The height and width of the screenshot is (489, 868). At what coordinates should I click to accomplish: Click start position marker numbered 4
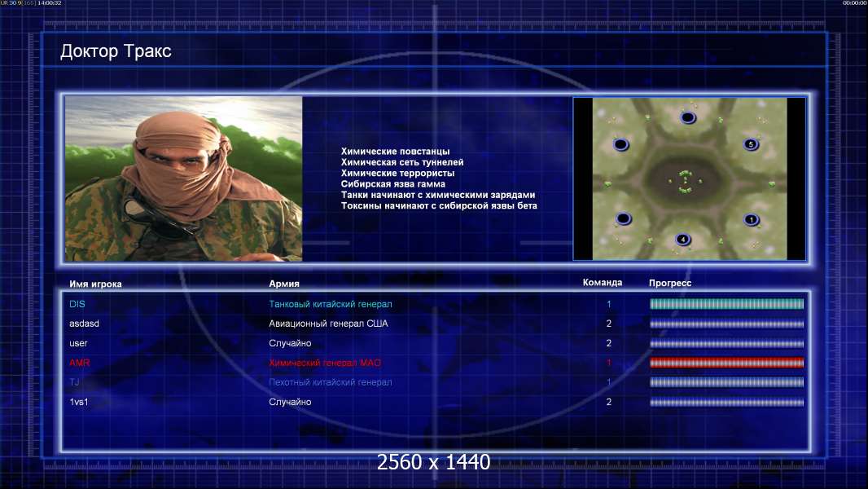[x=683, y=240]
